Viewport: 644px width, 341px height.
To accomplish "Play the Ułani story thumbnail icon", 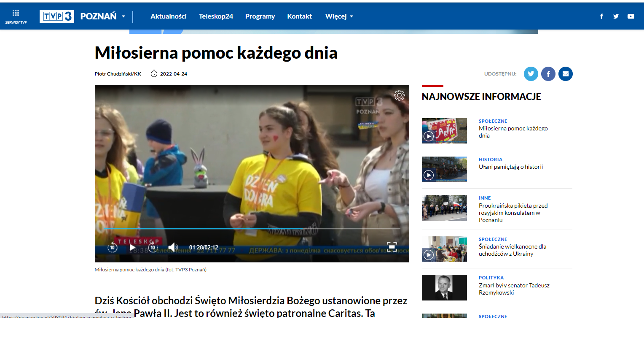I will (x=429, y=175).
